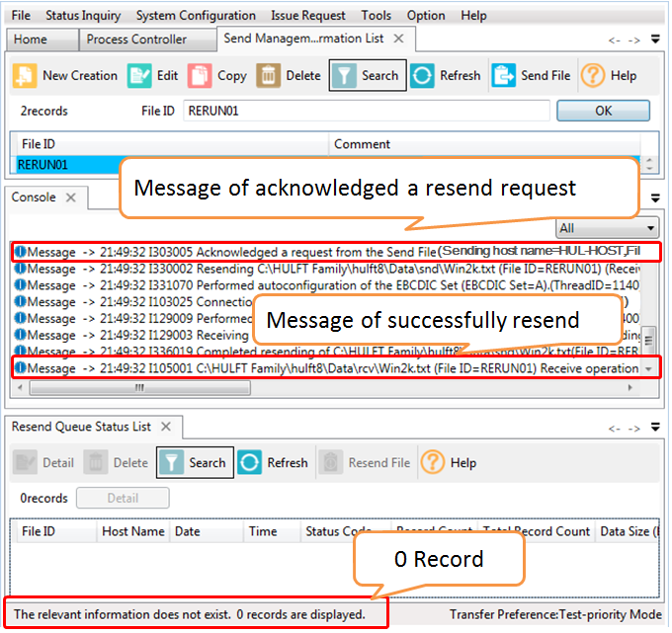Click the Copy toolbar icon
The width and height of the screenshot is (672, 633).
pos(217,76)
